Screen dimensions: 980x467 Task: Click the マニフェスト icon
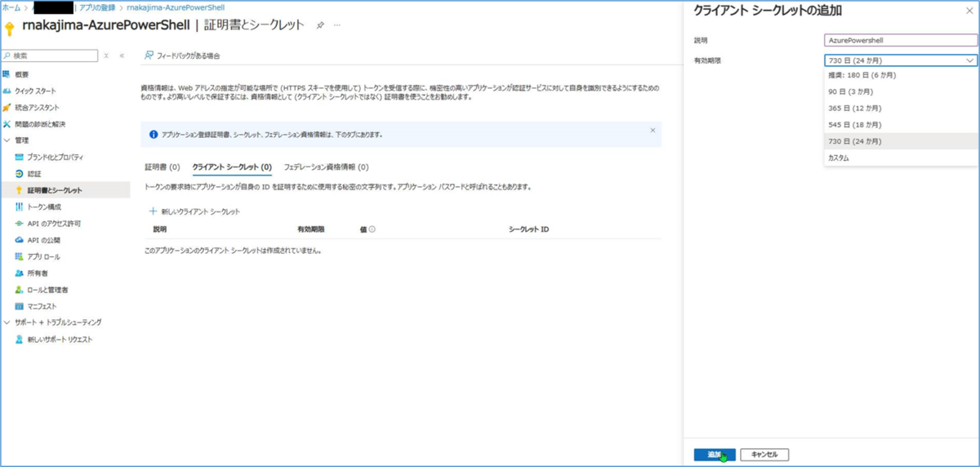[20, 306]
